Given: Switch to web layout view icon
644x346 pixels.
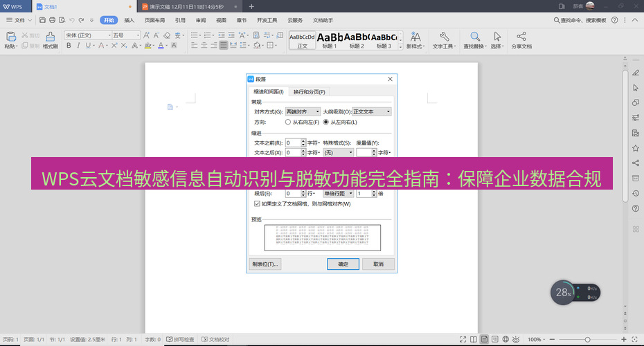Looking at the screenshot, I should click(506, 340).
